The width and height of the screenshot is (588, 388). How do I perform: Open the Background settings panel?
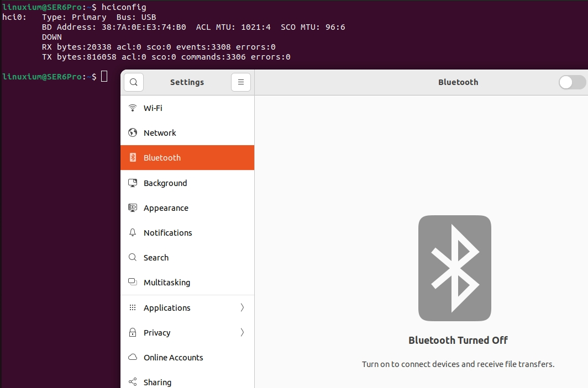point(187,183)
